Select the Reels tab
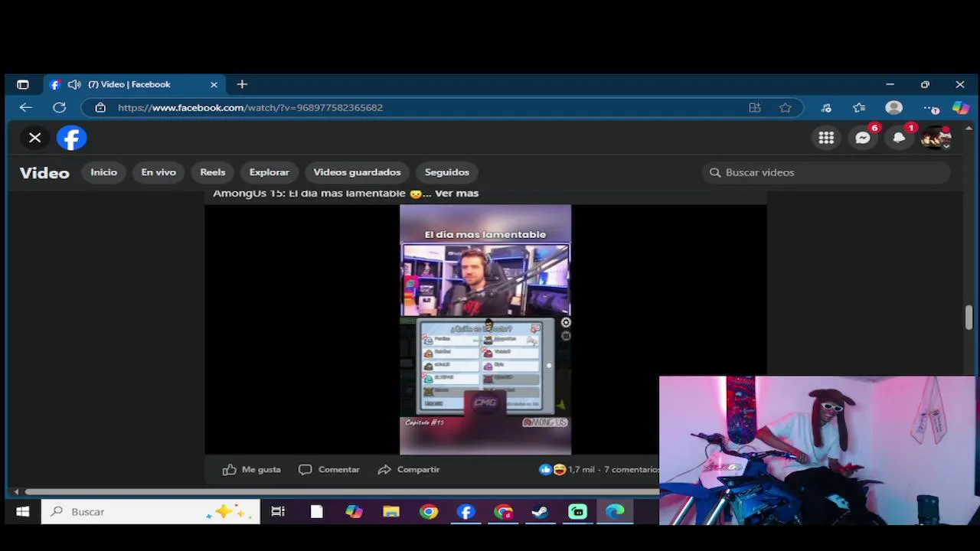This screenshot has width=980, height=551. tap(213, 172)
